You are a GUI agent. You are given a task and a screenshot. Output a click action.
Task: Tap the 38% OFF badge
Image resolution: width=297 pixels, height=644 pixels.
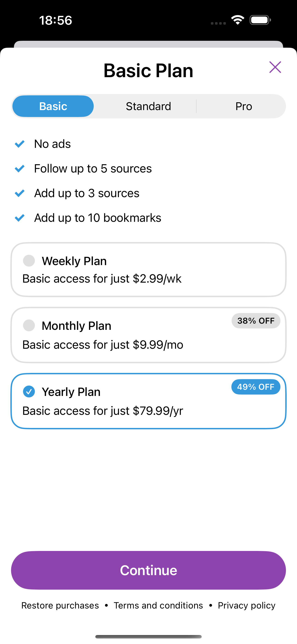256,321
